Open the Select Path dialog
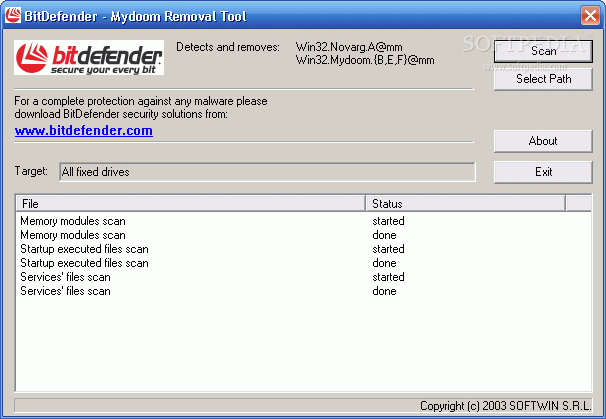The image size is (606, 419). (543, 79)
